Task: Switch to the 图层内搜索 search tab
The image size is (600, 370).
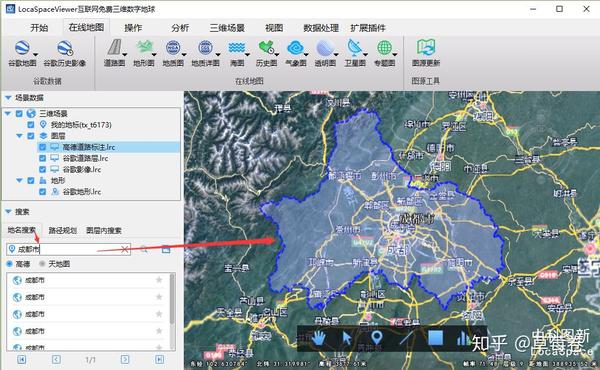Action: tap(104, 230)
